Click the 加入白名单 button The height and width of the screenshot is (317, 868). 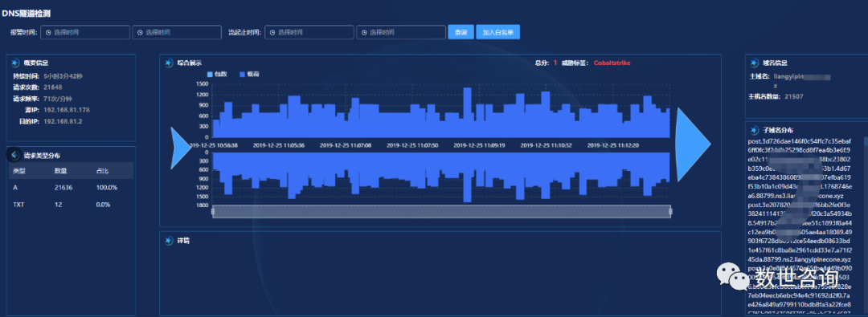(497, 32)
